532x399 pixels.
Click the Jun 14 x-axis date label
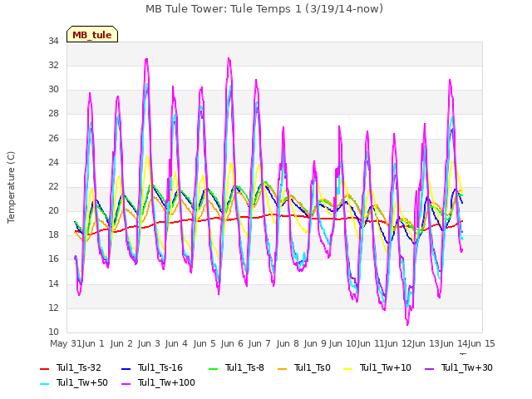coord(454,343)
